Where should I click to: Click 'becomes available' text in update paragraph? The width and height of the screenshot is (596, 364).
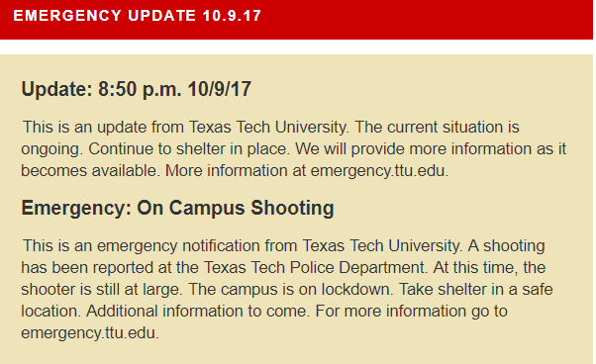(x=90, y=171)
